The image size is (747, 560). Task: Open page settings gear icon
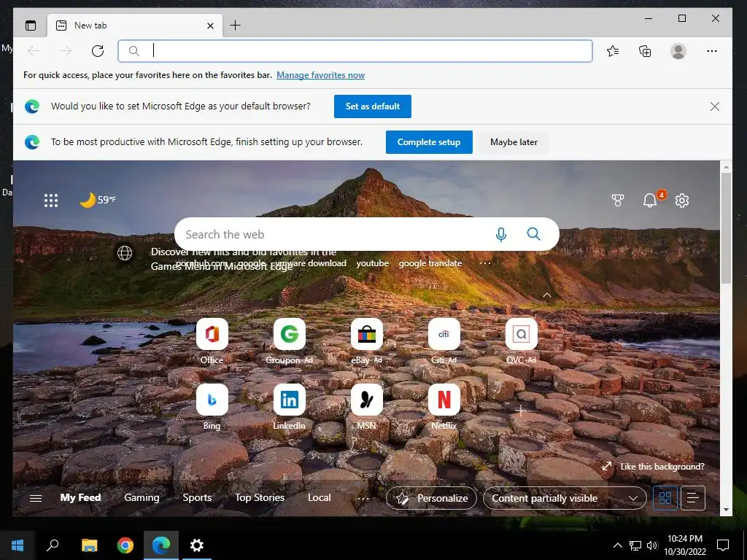[682, 201]
